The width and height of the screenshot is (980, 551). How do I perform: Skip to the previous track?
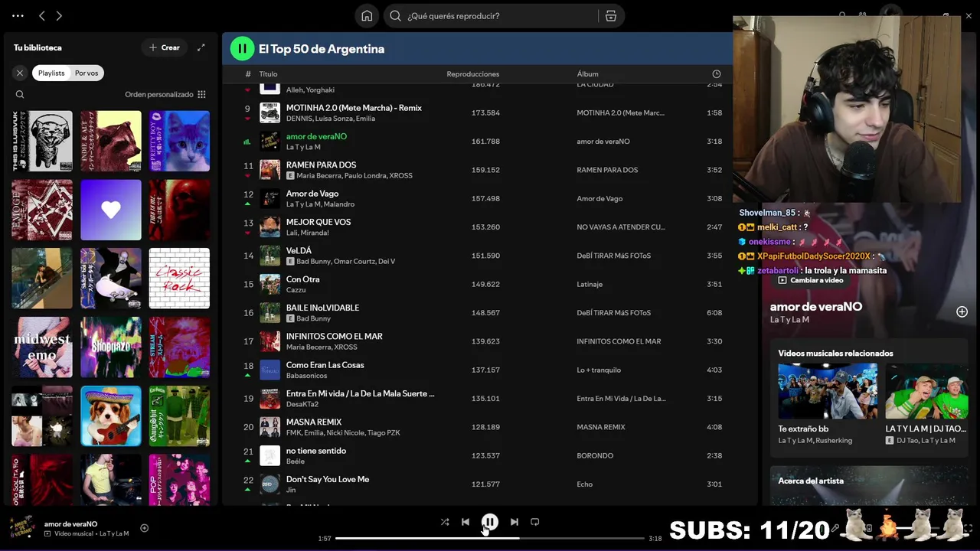(465, 522)
